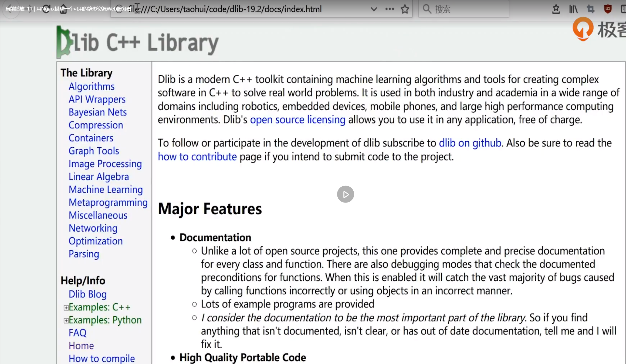Go to the Networking page
Image resolution: width=626 pixels, height=364 pixels.
[x=93, y=228]
